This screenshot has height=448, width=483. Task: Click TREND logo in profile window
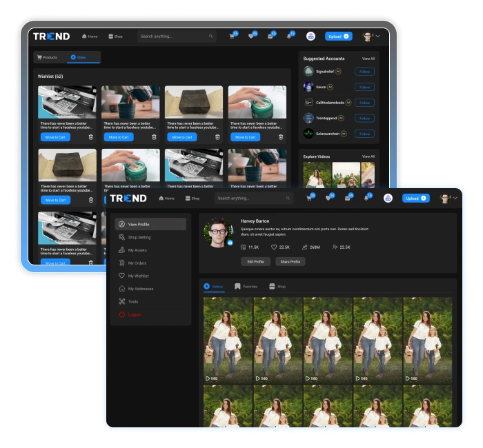(128, 198)
